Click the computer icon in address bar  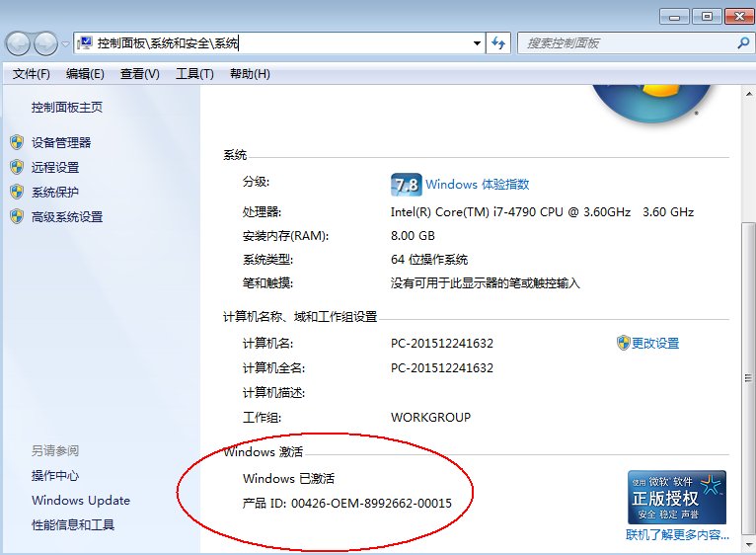point(85,42)
